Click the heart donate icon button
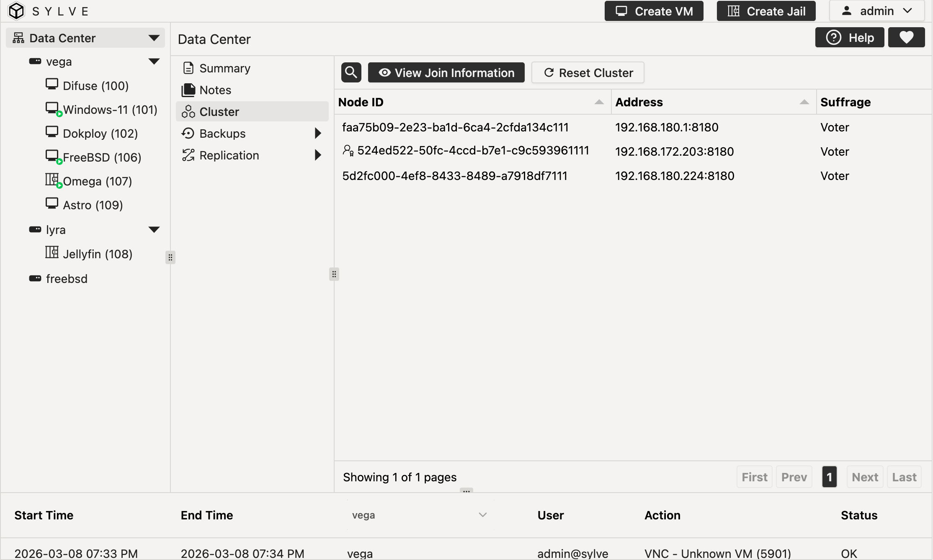 pyautogui.click(x=906, y=38)
